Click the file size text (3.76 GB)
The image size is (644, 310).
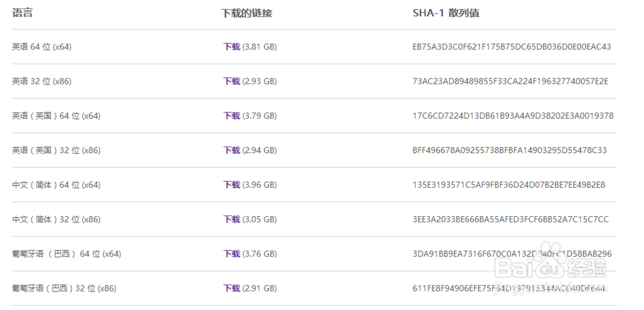tap(260, 254)
